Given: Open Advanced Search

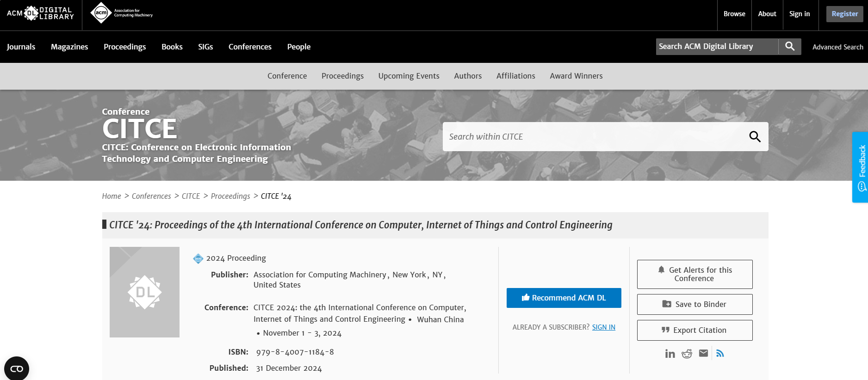Looking at the screenshot, I should [837, 47].
